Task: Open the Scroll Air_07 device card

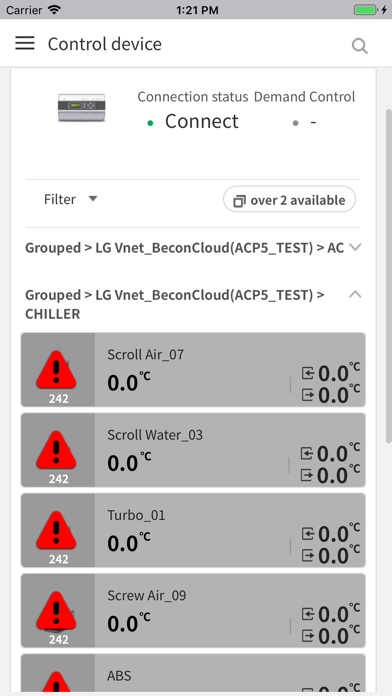Action: 193,370
